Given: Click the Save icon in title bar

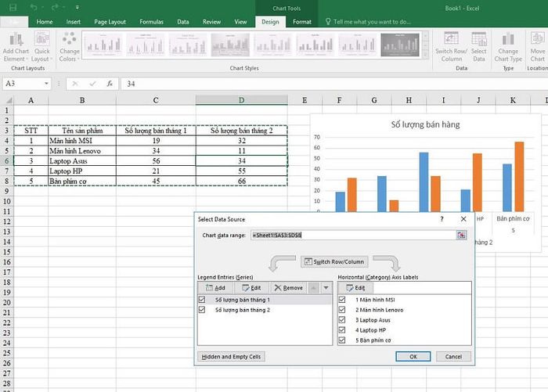Looking at the screenshot, I should click(x=13, y=7).
